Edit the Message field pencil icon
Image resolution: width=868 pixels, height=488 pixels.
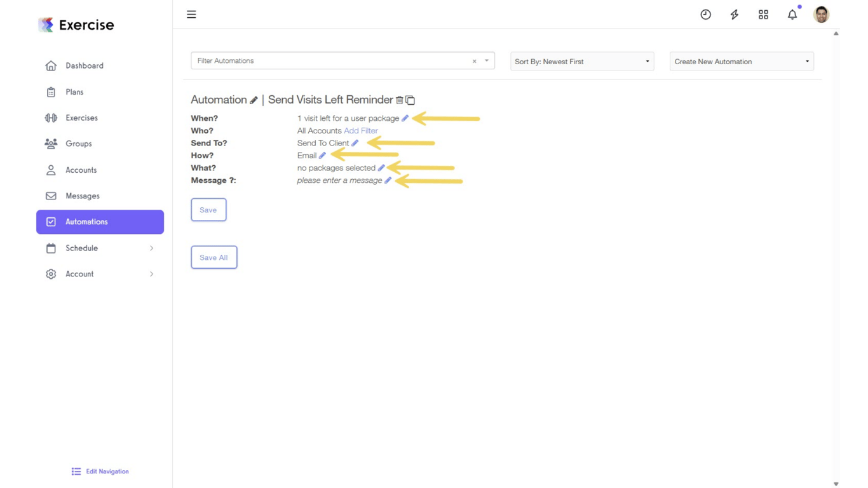388,180
